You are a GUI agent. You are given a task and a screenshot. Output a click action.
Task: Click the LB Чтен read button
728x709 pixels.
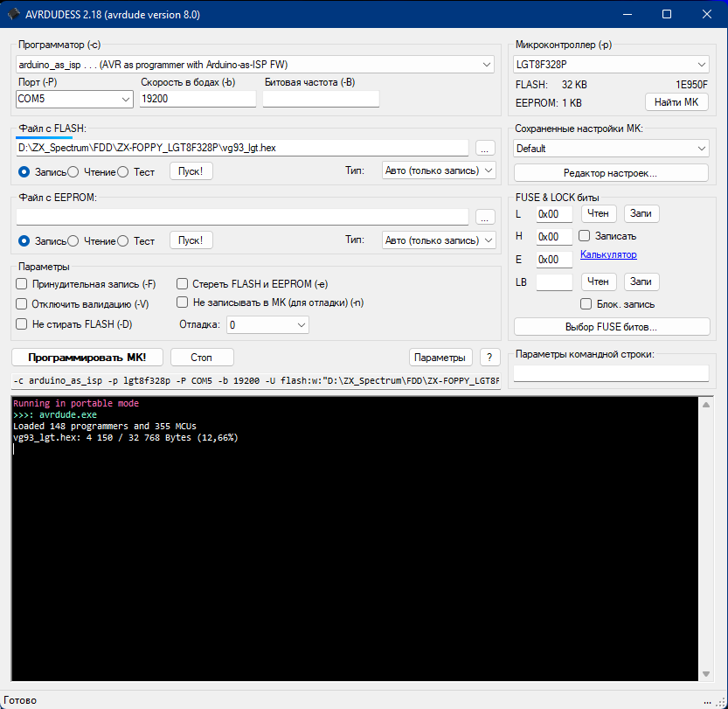click(x=599, y=282)
